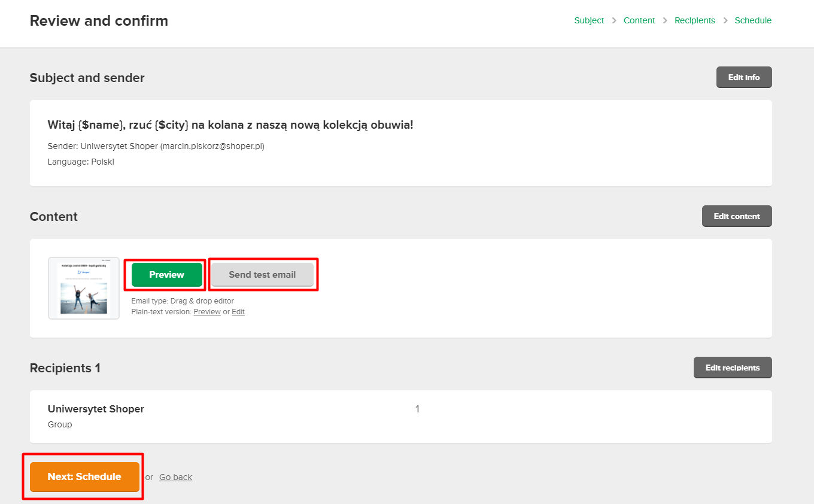Jump to the Schedule breadcrumb step
Image resolution: width=814 pixels, height=504 pixels.
tap(753, 20)
